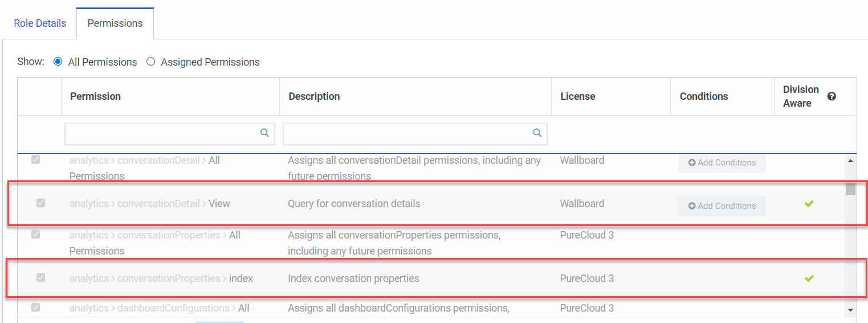Viewport: 868px width, 323px height.
Task: Toggle checkbox for conversationProperties index permission
Action: 40,278
